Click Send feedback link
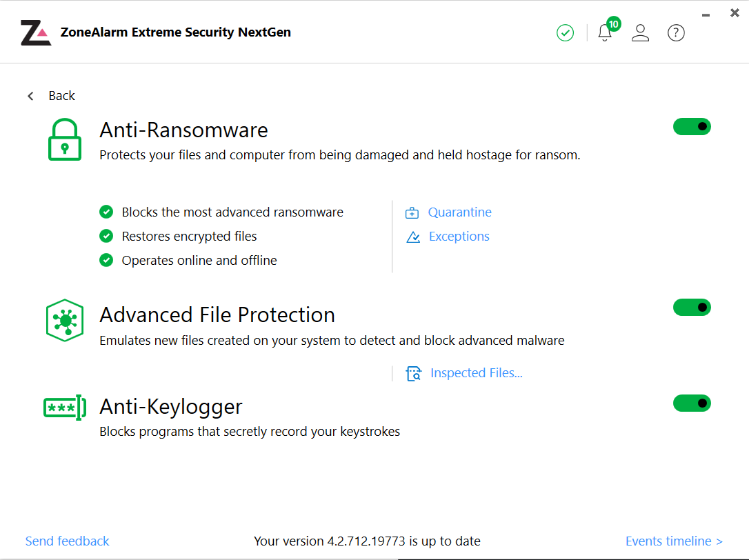 click(68, 541)
